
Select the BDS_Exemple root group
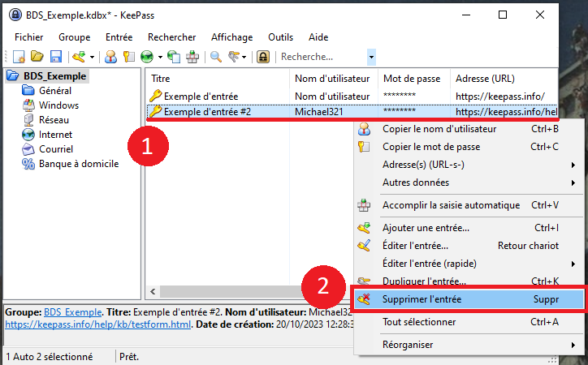click(54, 76)
